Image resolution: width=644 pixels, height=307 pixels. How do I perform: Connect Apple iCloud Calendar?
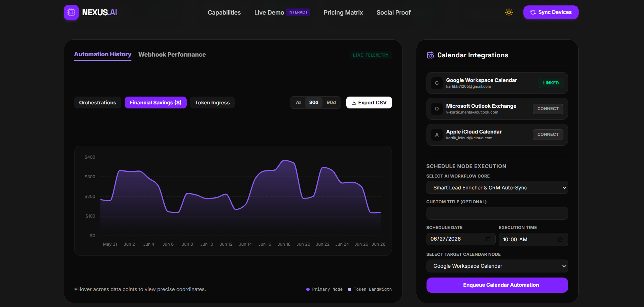(x=548, y=135)
